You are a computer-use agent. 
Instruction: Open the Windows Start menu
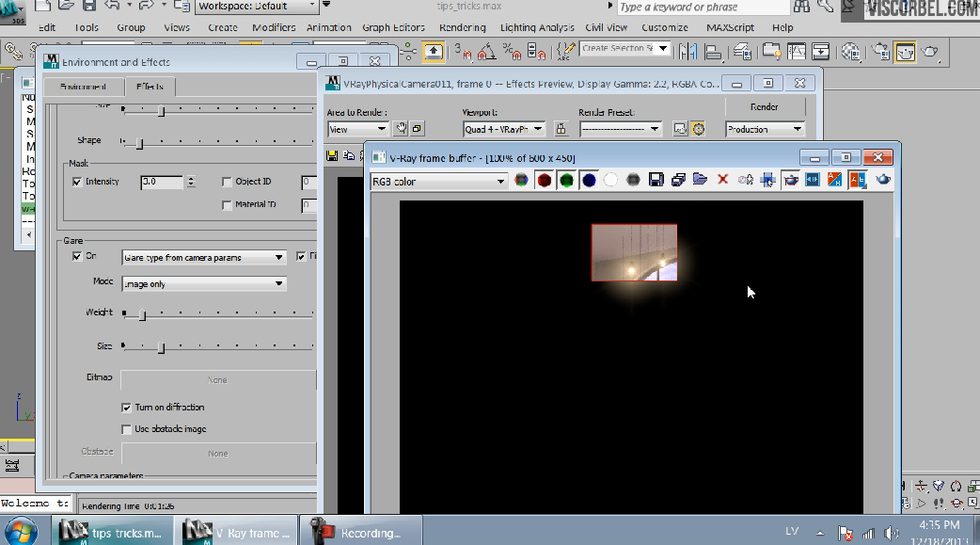pos(21,531)
